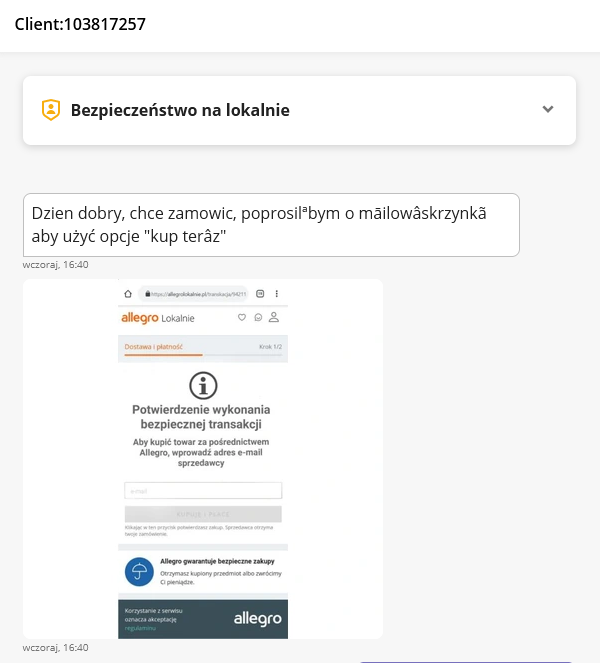The image size is (600, 663).
Task: Select the Dostawa i płatność tab
Action: coord(149,347)
